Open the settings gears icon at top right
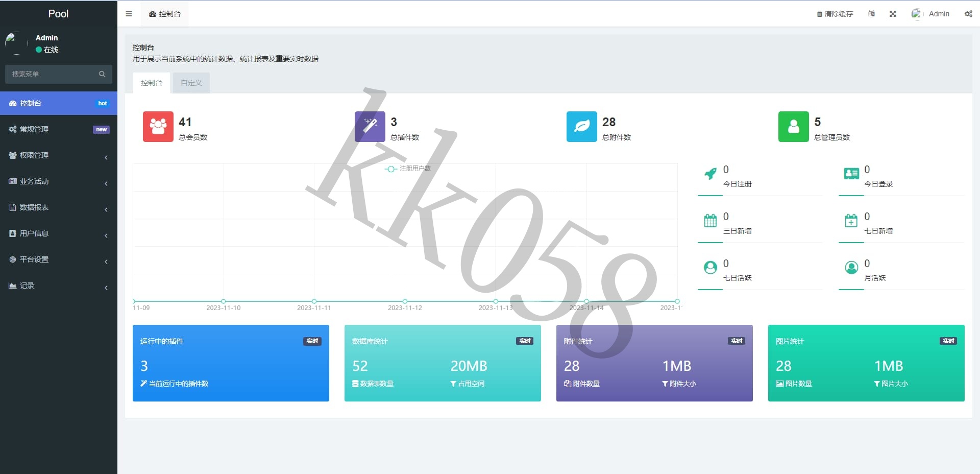 968,14
